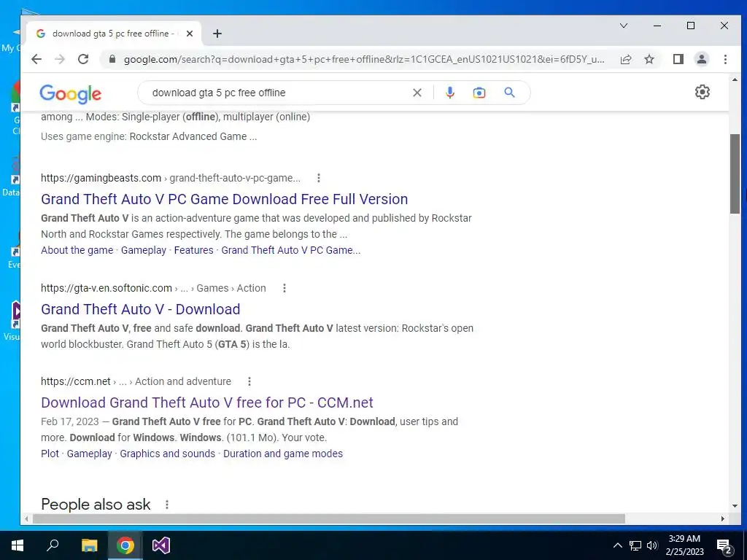Screen dimensions: 747x560
Task: Open File Explorer from taskbar
Action: pyautogui.click(x=89, y=545)
